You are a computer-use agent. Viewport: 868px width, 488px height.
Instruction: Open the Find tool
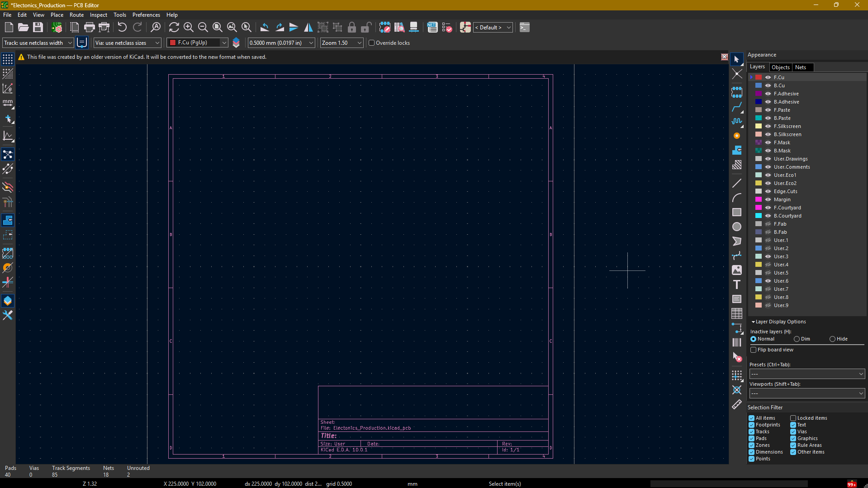(156, 28)
